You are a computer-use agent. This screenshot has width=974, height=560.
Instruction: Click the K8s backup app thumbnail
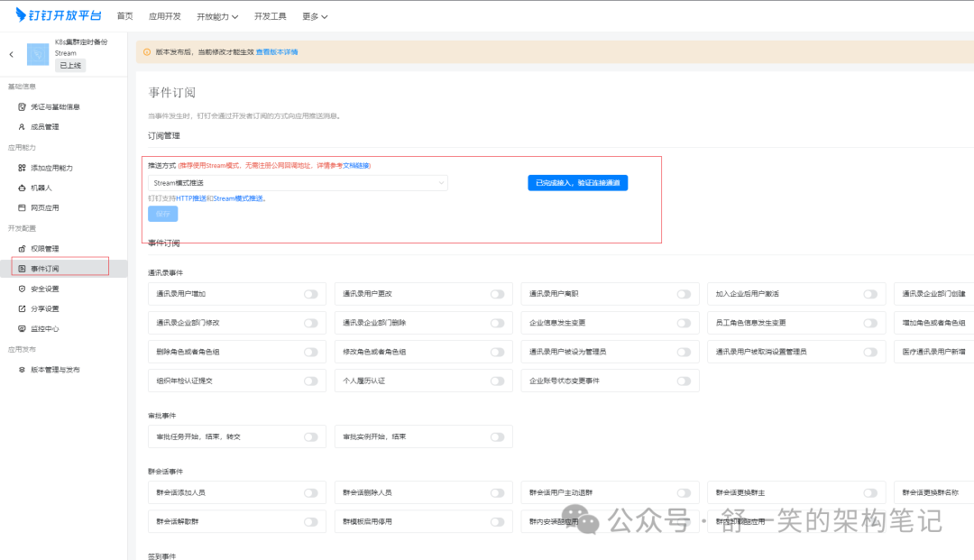point(38,54)
